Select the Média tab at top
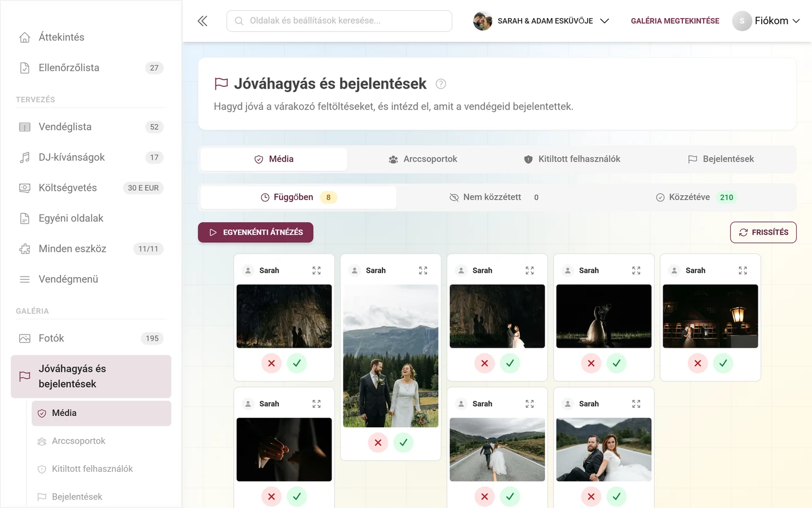Viewport: 812px width, 508px height. pos(273,159)
